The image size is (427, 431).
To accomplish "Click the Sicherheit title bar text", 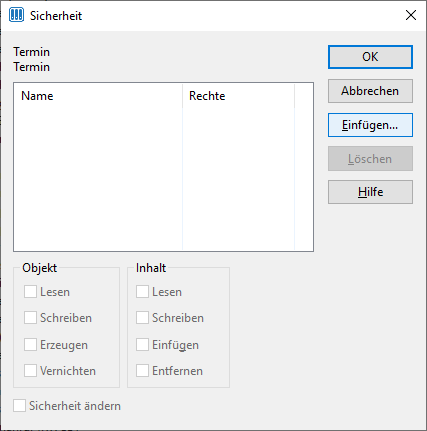I will tap(56, 16).
